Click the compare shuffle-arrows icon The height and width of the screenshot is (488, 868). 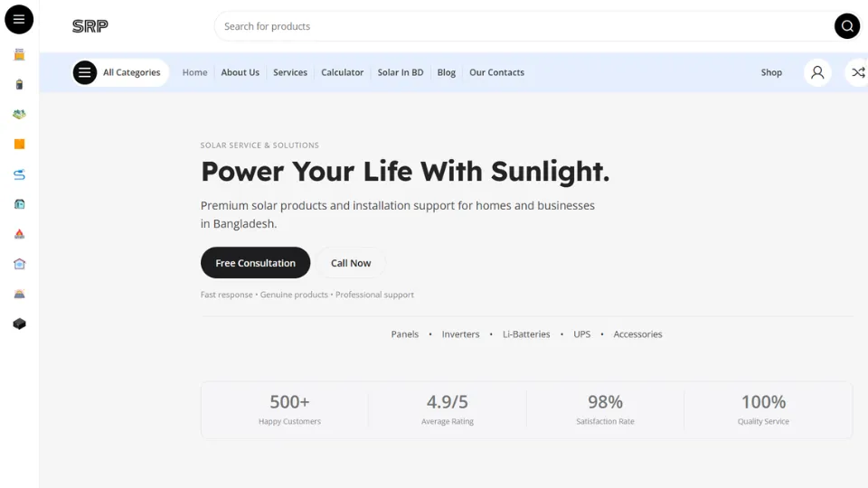click(857, 72)
